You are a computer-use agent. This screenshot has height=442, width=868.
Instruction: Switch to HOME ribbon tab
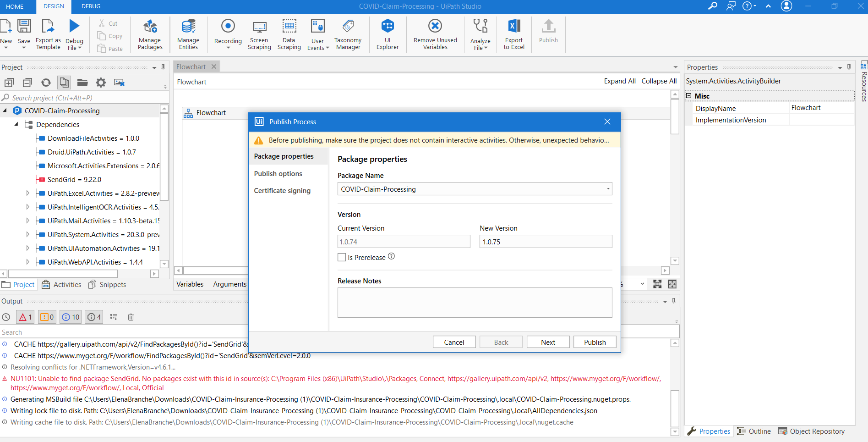15,6
